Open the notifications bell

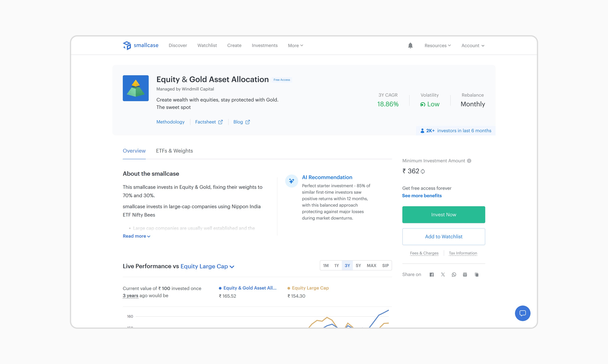410,45
